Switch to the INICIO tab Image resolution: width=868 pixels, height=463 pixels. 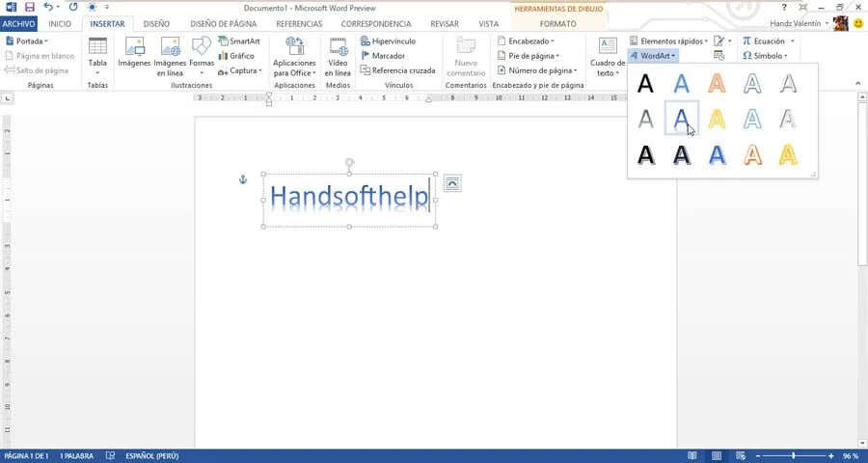pyautogui.click(x=60, y=24)
